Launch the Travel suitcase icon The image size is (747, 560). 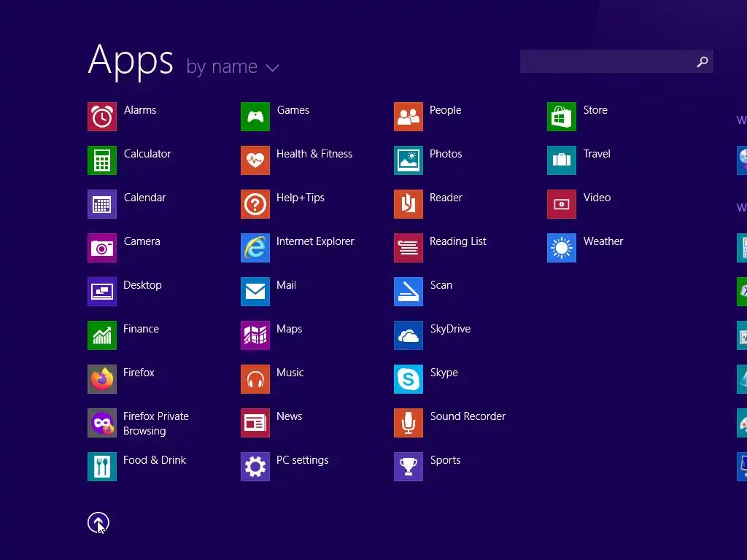(562, 160)
